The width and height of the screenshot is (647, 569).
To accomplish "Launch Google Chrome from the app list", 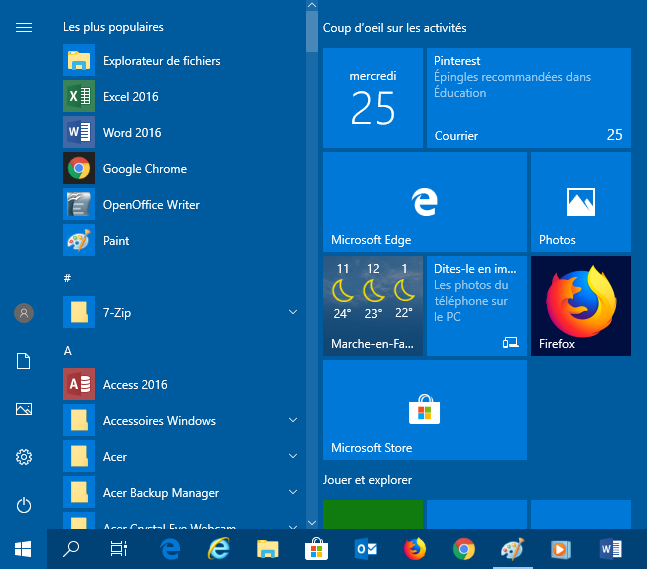I will pyautogui.click(x=182, y=168).
